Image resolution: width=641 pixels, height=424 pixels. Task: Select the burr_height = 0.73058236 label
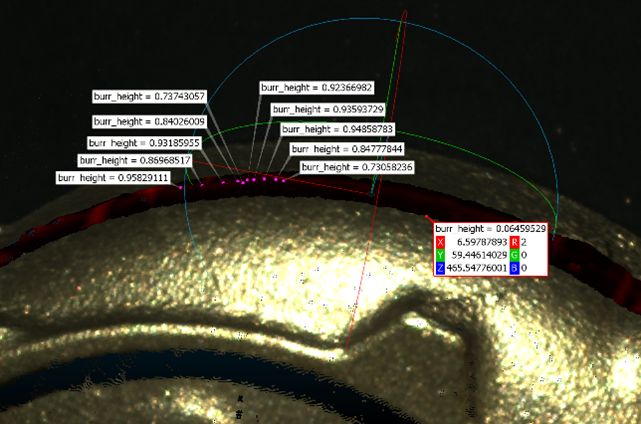click(357, 167)
